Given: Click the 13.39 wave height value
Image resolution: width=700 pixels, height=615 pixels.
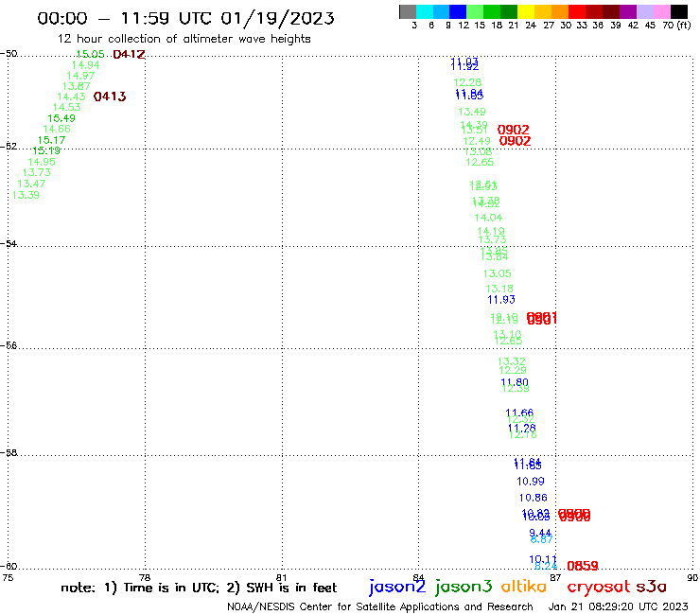Looking at the screenshot, I should (26, 195).
